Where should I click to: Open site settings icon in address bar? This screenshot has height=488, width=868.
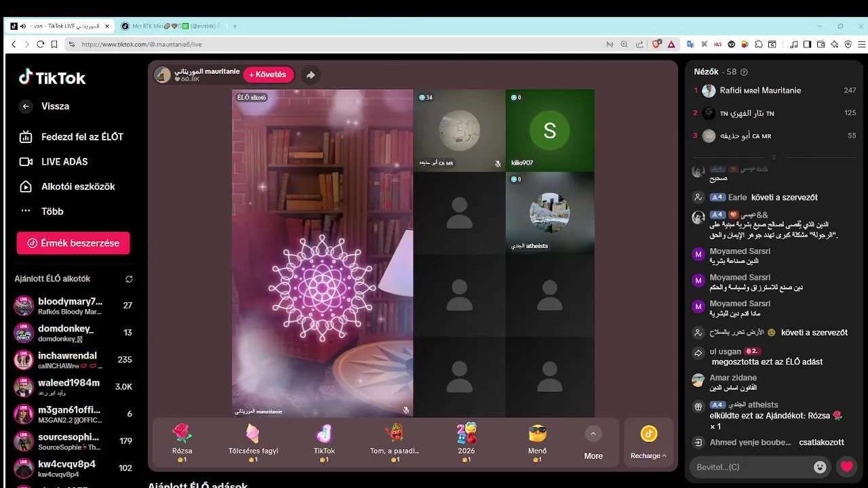(71, 44)
